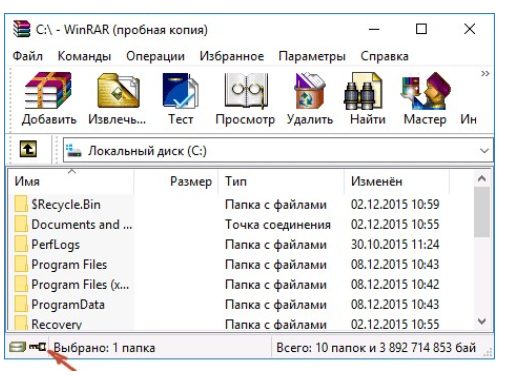Screen dimensions: 507x377
Task: Go up one folder level
Action: [28, 149]
